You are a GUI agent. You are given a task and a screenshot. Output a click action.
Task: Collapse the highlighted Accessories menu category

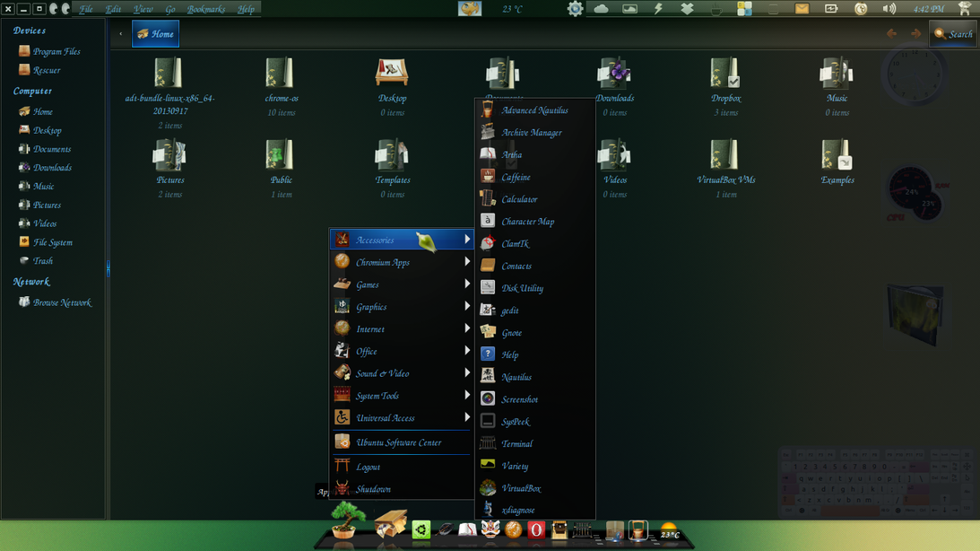coord(401,240)
